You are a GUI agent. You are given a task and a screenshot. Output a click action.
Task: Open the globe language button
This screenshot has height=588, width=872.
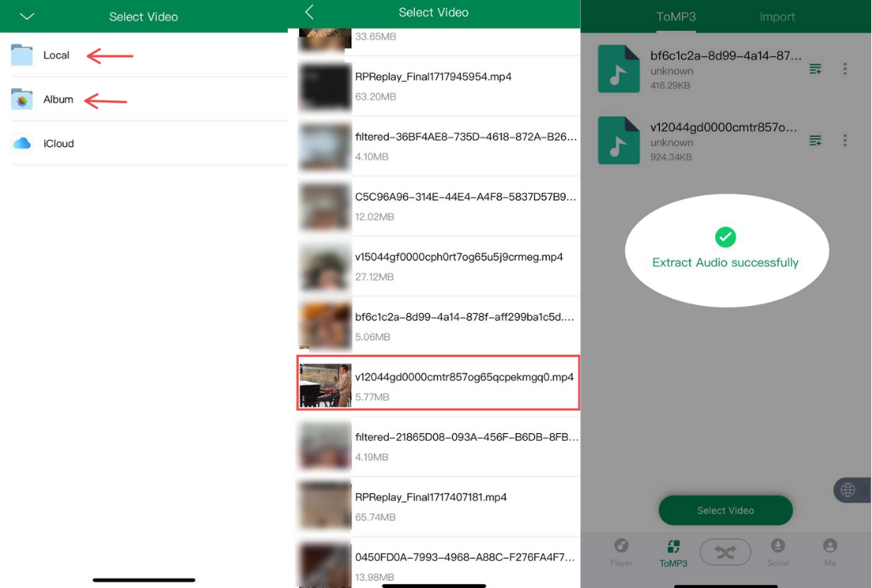[848, 490]
